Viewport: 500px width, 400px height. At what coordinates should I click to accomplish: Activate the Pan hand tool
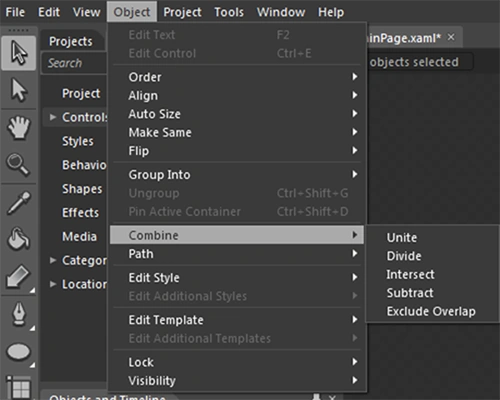click(19, 127)
